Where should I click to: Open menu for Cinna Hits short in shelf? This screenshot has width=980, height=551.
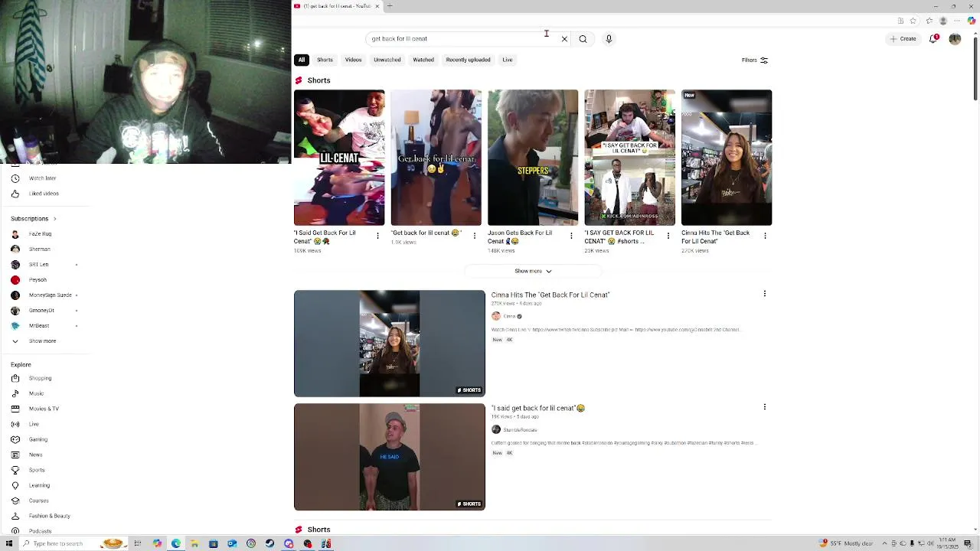coord(765,236)
